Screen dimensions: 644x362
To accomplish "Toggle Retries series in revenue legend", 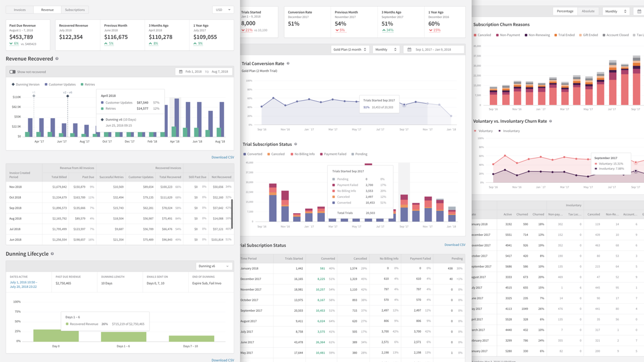I will pos(88,84).
